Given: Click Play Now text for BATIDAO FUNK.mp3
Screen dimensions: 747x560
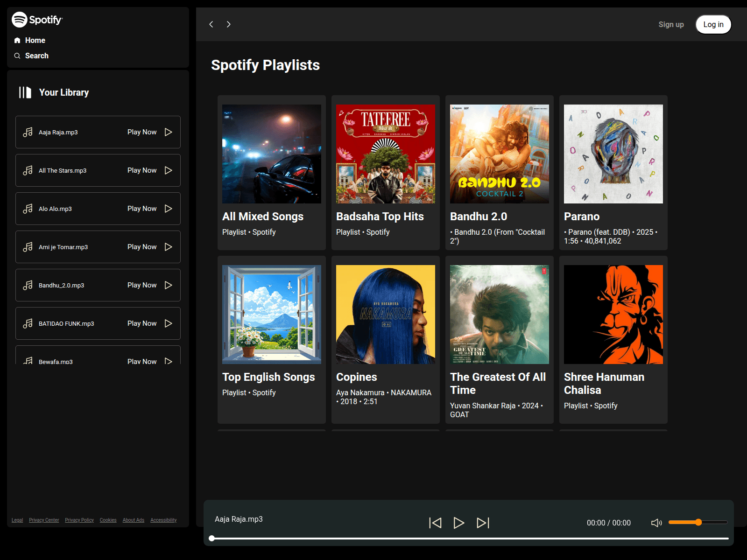Looking at the screenshot, I should pos(142,323).
